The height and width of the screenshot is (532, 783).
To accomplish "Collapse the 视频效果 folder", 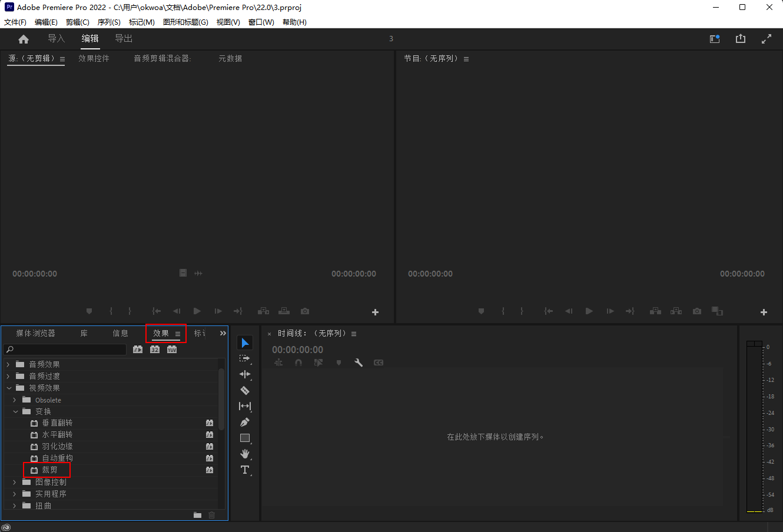I will click(x=9, y=388).
